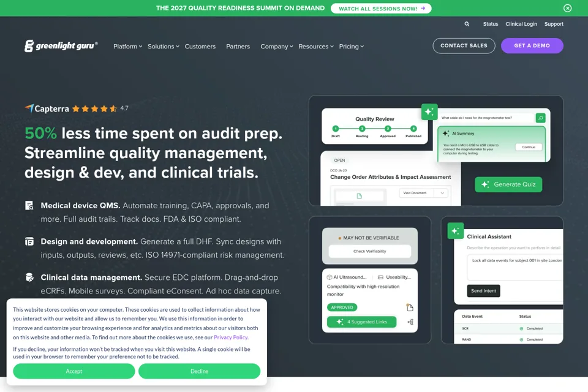The width and height of the screenshot is (588, 392).
Task: Go to Clinical Login
Action: click(521, 24)
